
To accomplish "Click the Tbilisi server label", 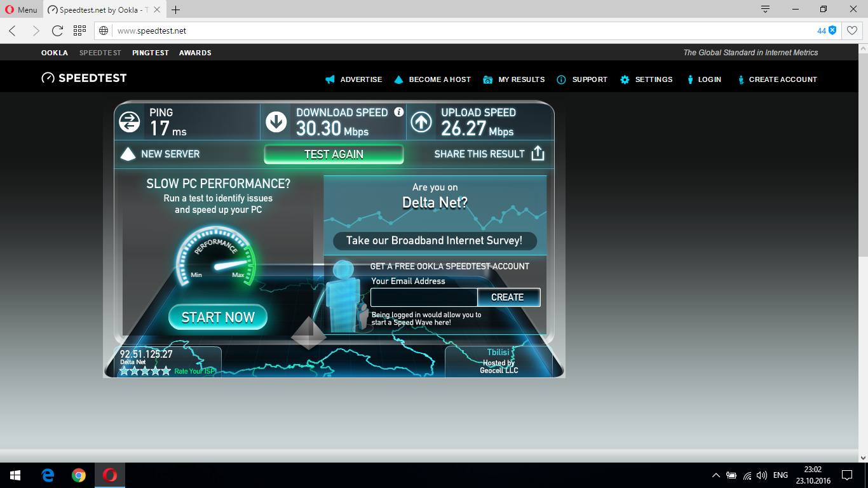I will pyautogui.click(x=499, y=353).
